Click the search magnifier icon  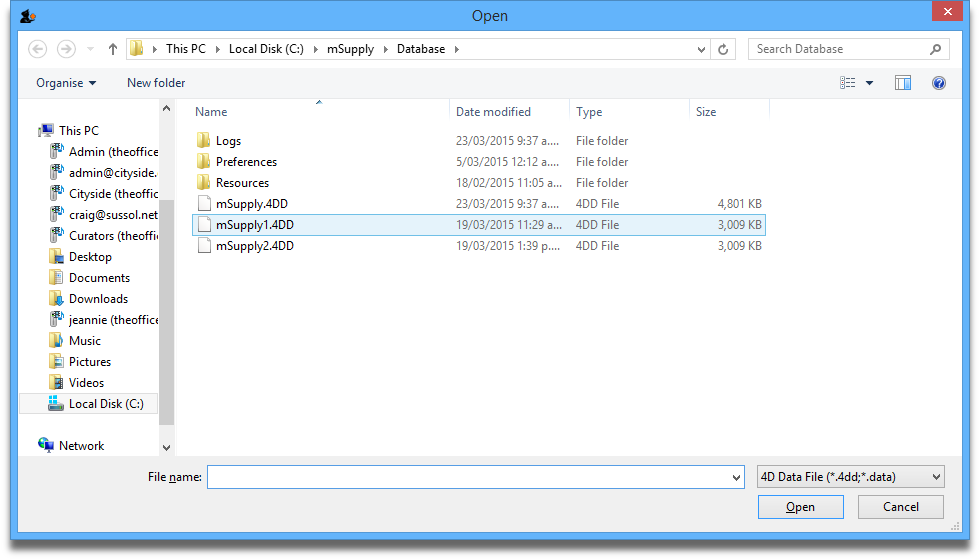[x=936, y=49]
